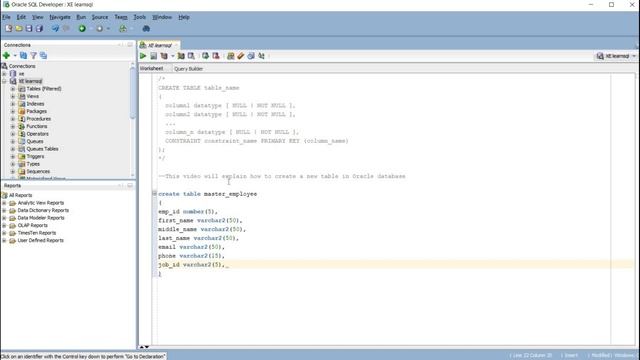Viewport: 640px width, 360px height.
Task: Select the Sequences tree item
Action: click(38, 171)
